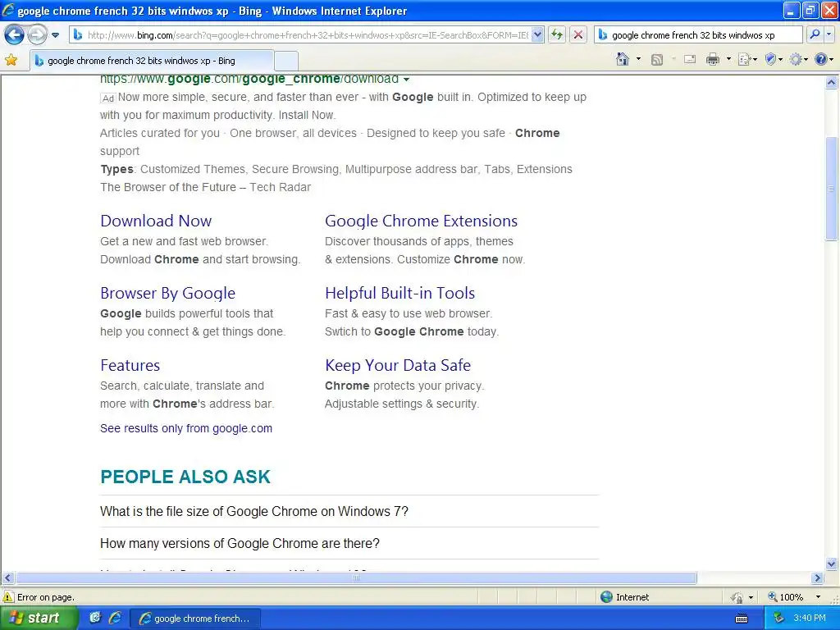Click the Forward navigation arrow
Image resolution: width=840 pixels, height=630 pixels.
pos(37,34)
